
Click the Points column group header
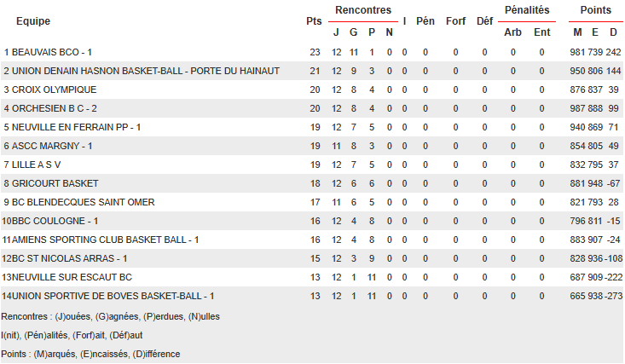(596, 10)
